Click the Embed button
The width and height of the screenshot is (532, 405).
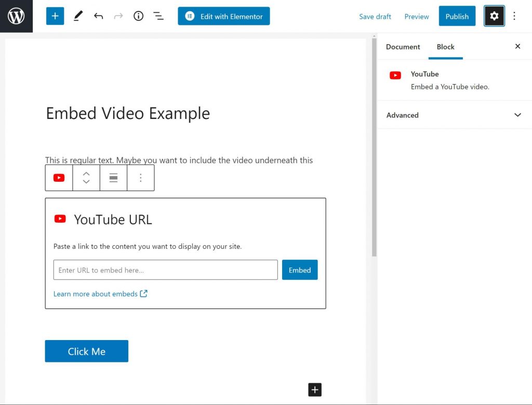300,270
